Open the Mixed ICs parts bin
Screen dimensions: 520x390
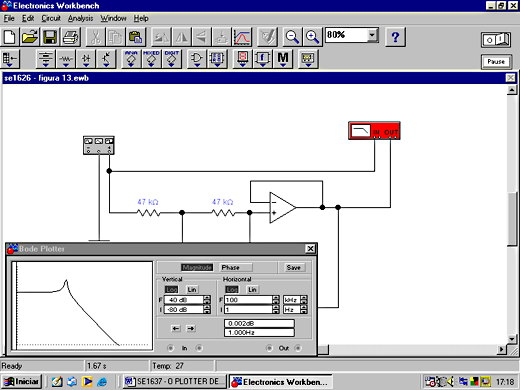click(x=151, y=59)
